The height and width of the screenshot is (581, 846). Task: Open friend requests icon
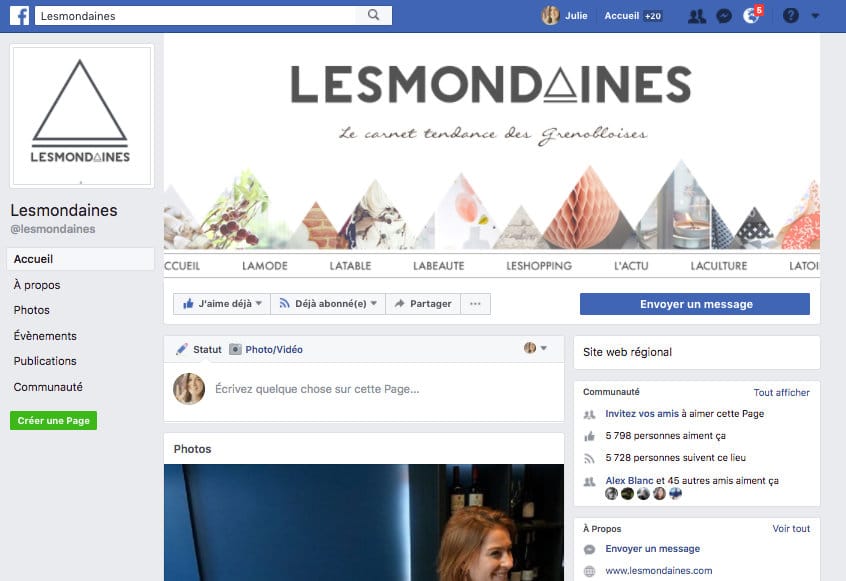(697, 16)
